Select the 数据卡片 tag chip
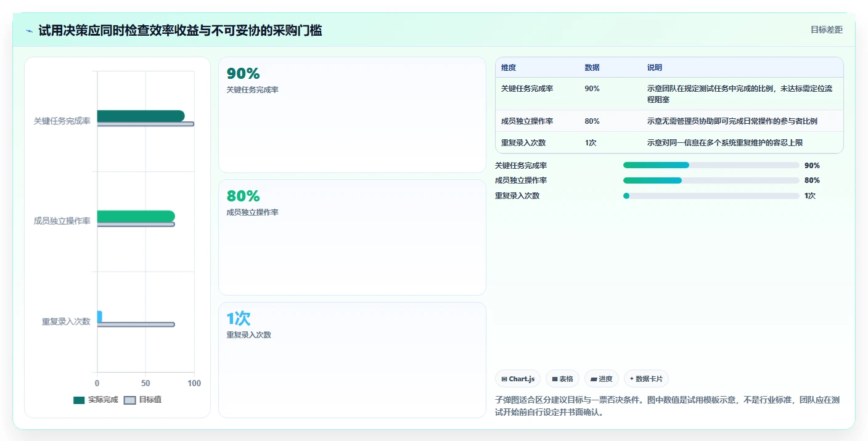This screenshot has width=868, height=441. click(646, 379)
